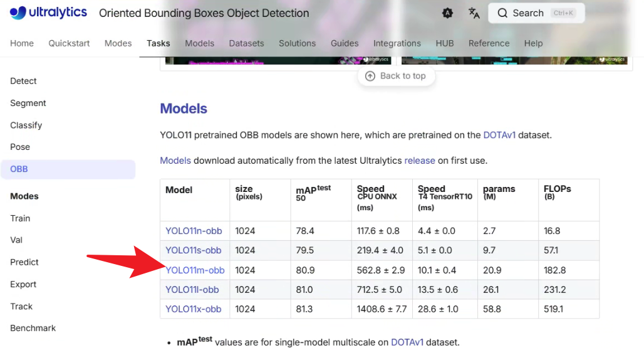Click the magnifier icon in Search
Image resolution: width=644 pixels, height=350 pixels.
click(x=502, y=13)
